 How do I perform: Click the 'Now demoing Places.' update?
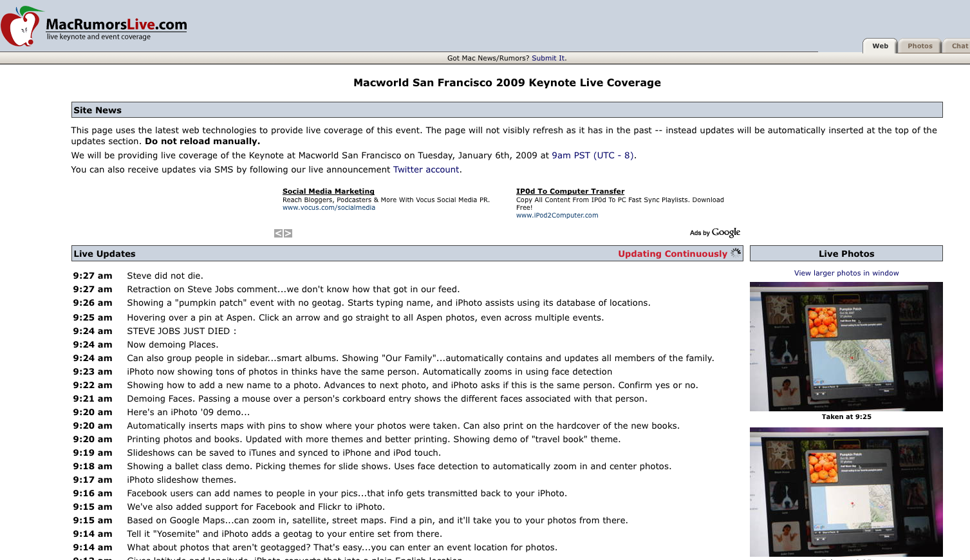[x=173, y=344]
